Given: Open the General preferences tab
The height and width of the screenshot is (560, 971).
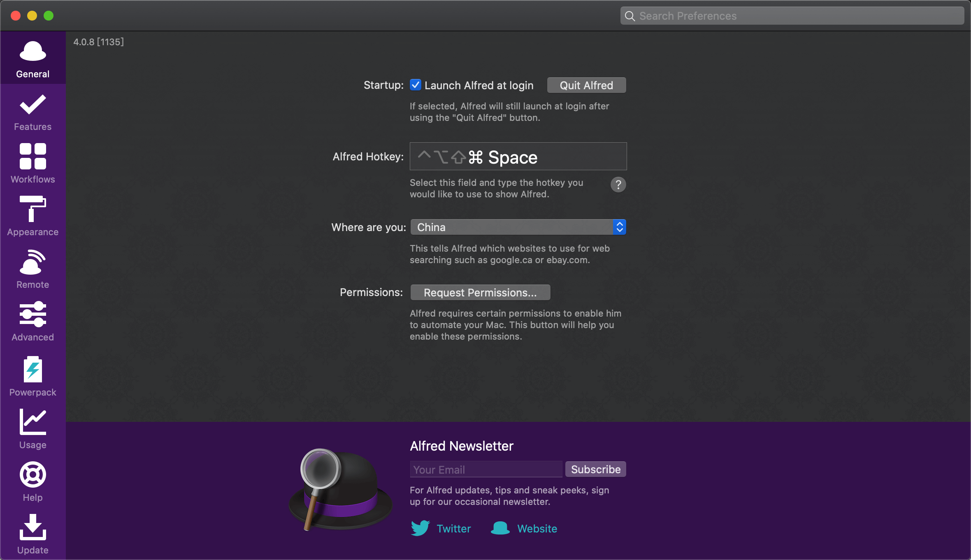Looking at the screenshot, I should [x=33, y=58].
